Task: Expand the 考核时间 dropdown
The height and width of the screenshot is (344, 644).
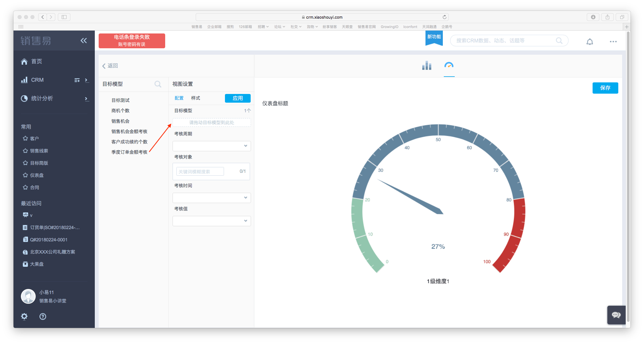Action: click(x=211, y=198)
